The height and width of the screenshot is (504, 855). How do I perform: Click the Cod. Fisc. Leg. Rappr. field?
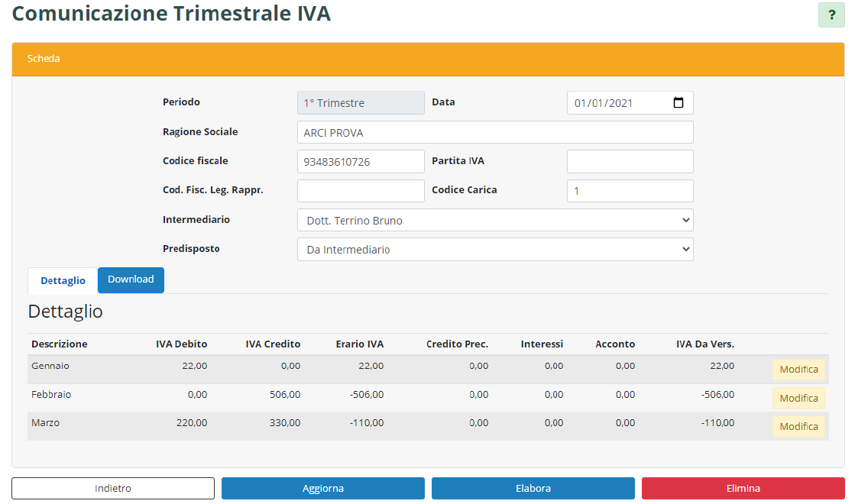coord(360,191)
